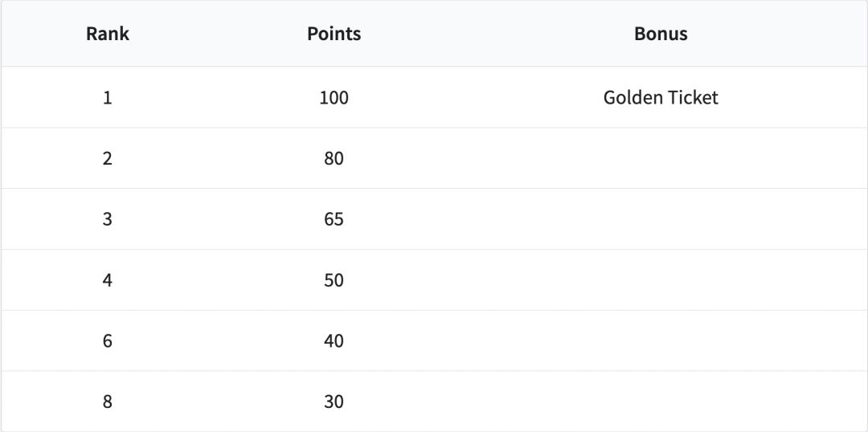The image size is (868, 432).
Task: Select the empty Bonus cell for rank 8
Action: [661, 401]
